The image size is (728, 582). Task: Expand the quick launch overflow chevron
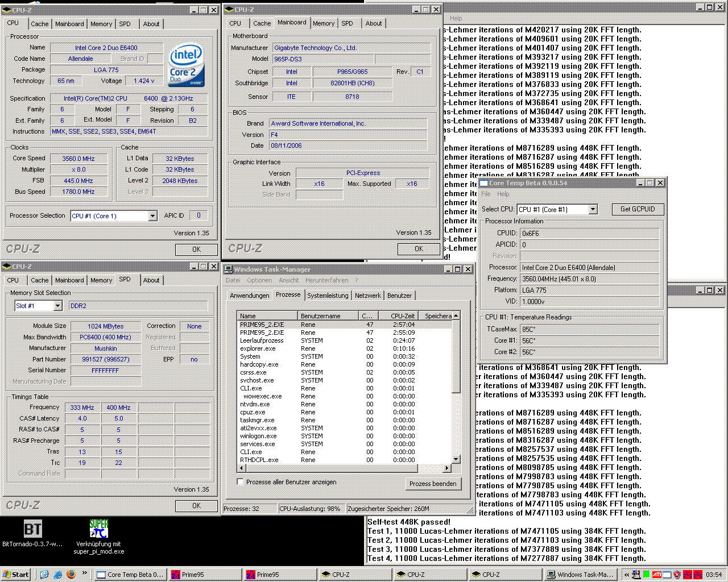(x=85, y=573)
